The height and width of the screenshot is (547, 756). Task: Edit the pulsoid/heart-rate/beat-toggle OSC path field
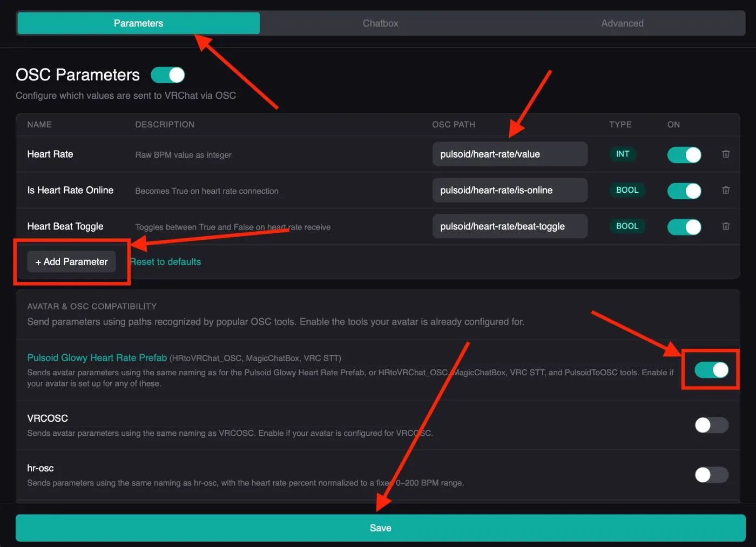pos(510,226)
